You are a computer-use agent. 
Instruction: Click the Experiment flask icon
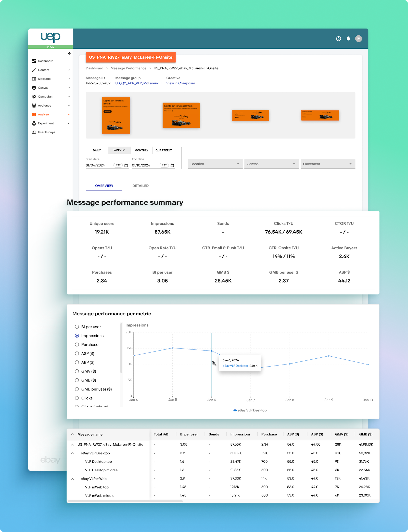click(x=34, y=123)
